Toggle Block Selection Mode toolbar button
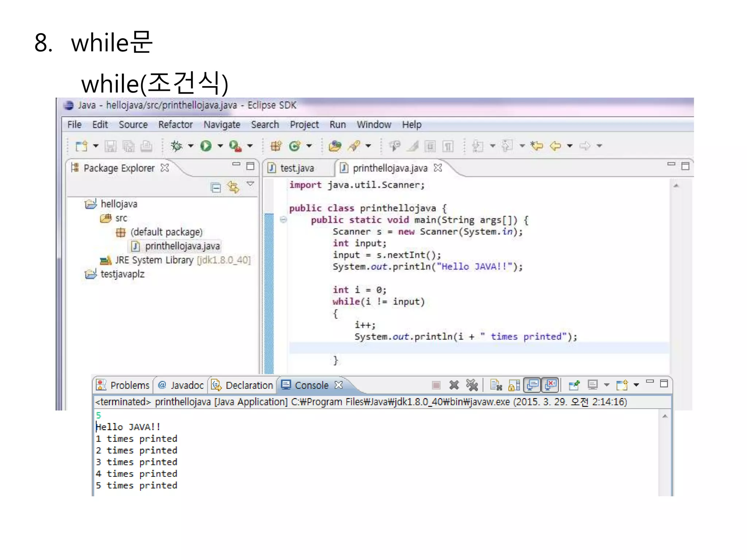 tap(430, 146)
